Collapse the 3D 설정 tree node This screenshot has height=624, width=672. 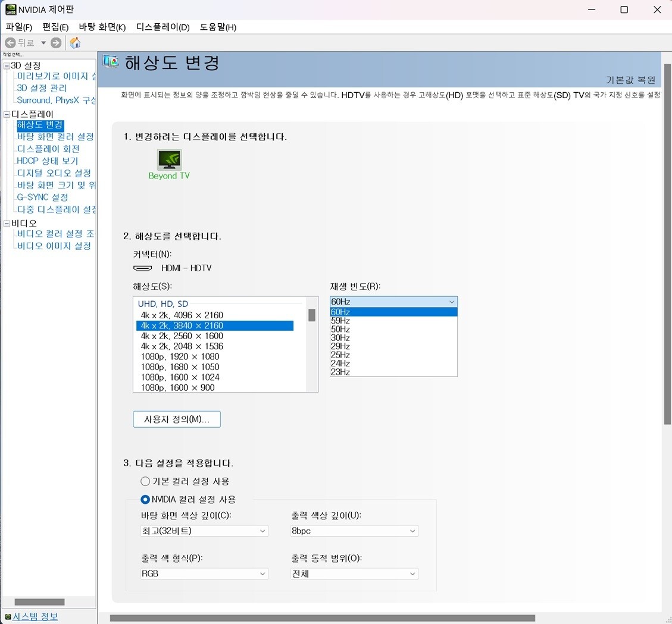tap(7, 66)
